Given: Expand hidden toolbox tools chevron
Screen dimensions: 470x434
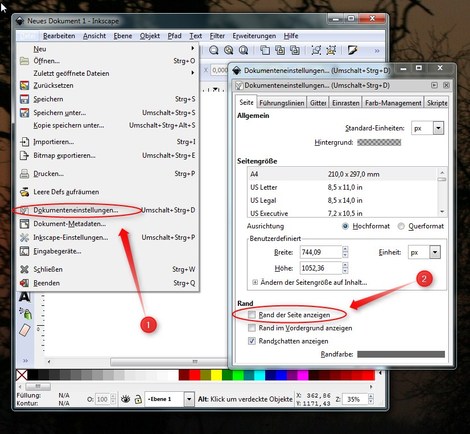Looking at the screenshot, I should click(25, 361).
